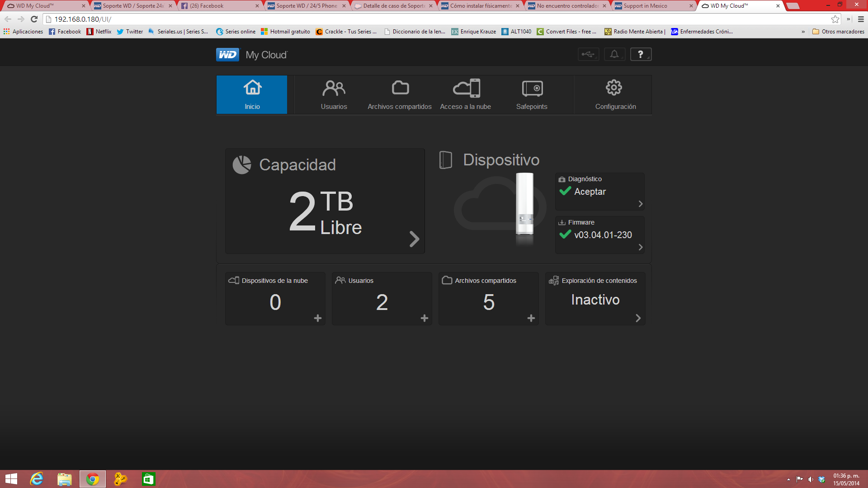Bookmark this page with star
The height and width of the screenshot is (488, 868).
coord(835,19)
